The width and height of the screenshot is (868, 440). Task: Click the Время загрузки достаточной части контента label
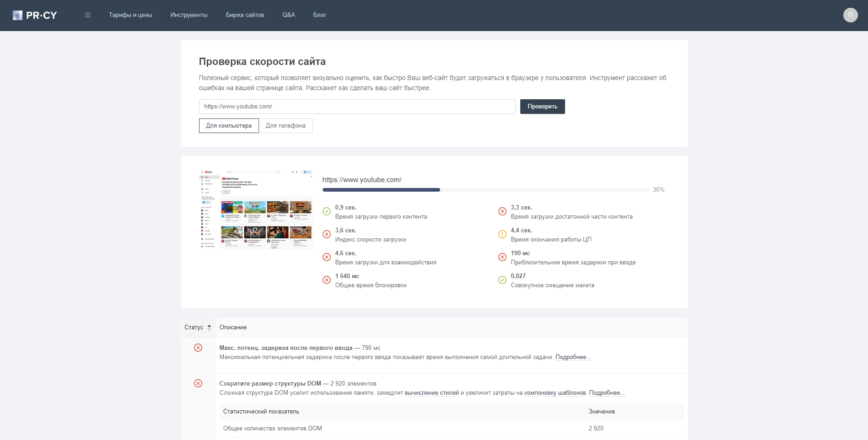(572, 217)
